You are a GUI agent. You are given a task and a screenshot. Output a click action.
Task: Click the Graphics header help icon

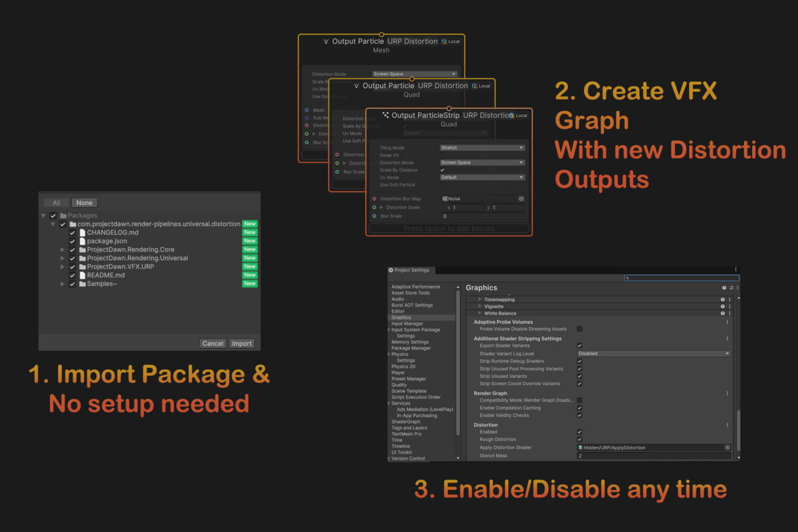(724, 288)
